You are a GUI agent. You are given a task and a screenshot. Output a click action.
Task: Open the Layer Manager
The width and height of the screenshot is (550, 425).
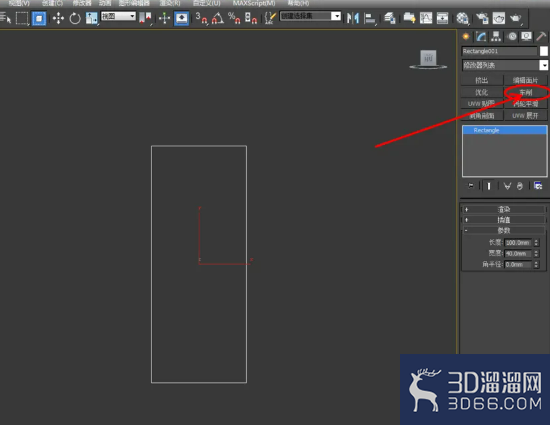pos(390,18)
